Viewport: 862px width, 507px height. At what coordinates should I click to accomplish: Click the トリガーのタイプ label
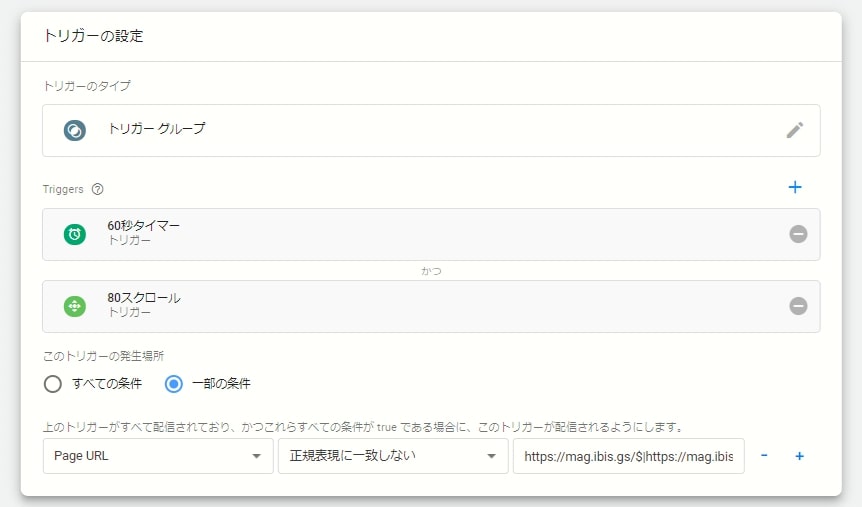coord(87,86)
